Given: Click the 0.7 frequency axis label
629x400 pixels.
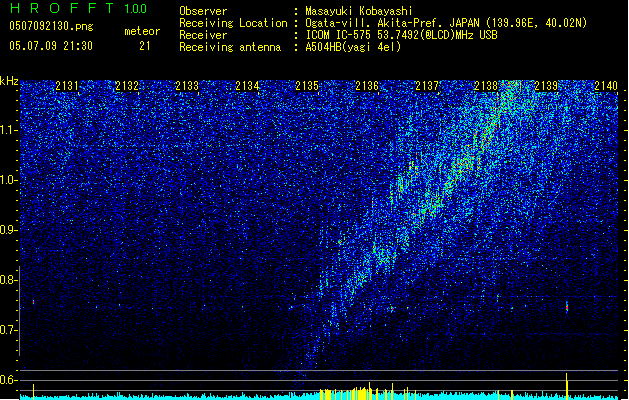Looking at the screenshot, I should pyautogui.click(x=9, y=330).
